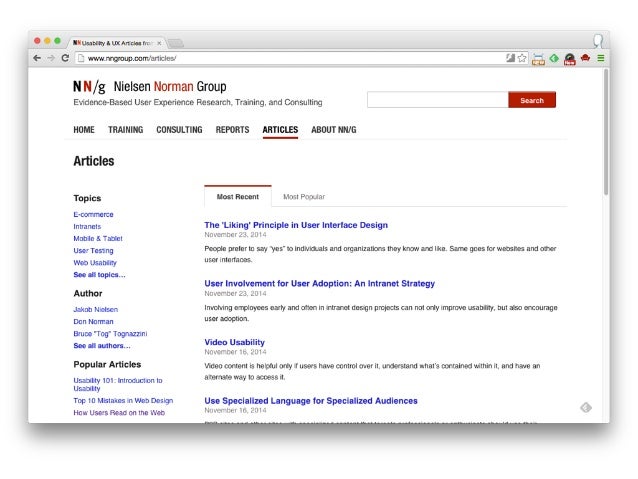Open the ARTICLES navigation item

280,129
